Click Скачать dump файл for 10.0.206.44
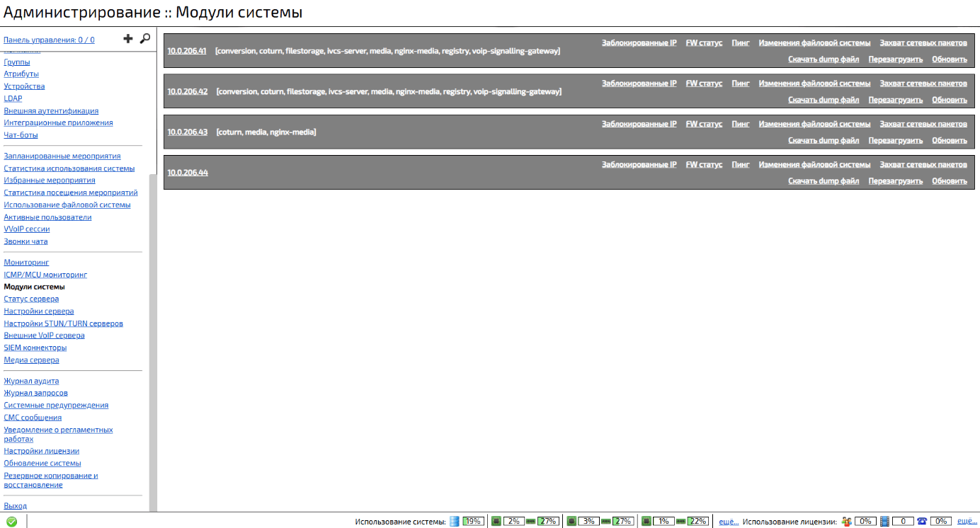This screenshot has height=528, width=980. [823, 181]
